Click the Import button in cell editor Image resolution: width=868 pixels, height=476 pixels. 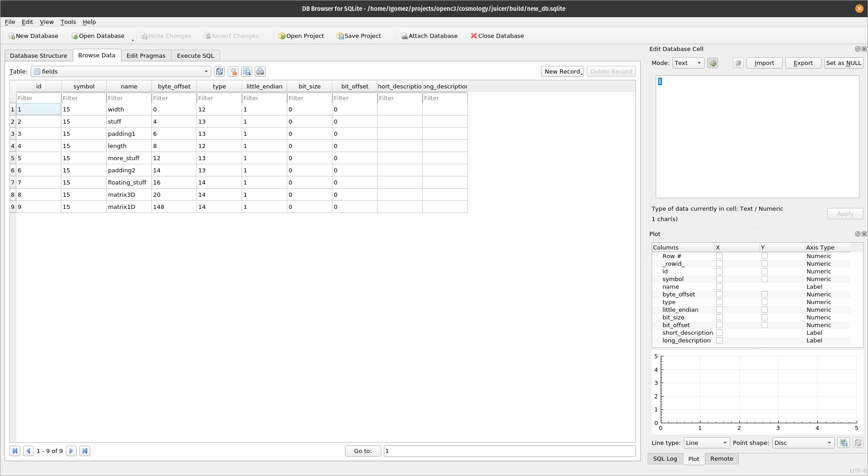pos(764,63)
